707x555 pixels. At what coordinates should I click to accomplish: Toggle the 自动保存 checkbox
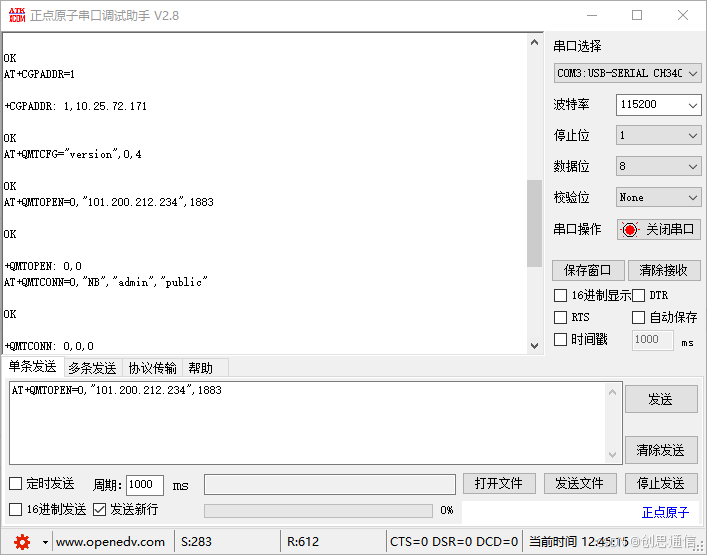coord(638,317)
